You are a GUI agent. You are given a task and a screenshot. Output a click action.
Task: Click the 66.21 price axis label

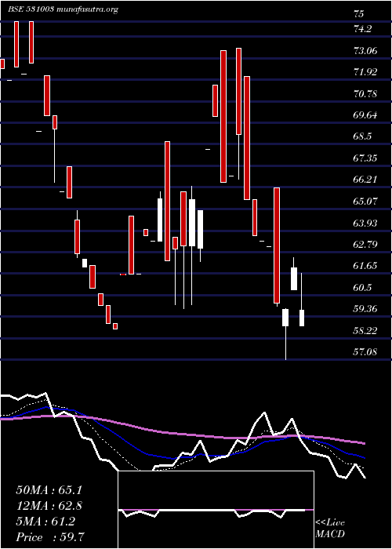tap(366, 180)
